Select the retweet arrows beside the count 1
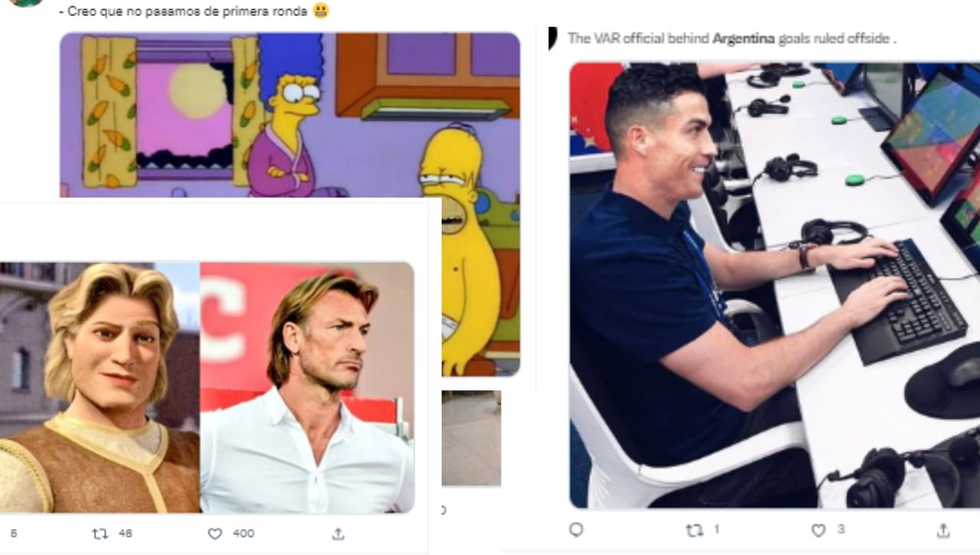Viewport: 980px width, 555px height. pyautogui.click(x=694, y=530)
